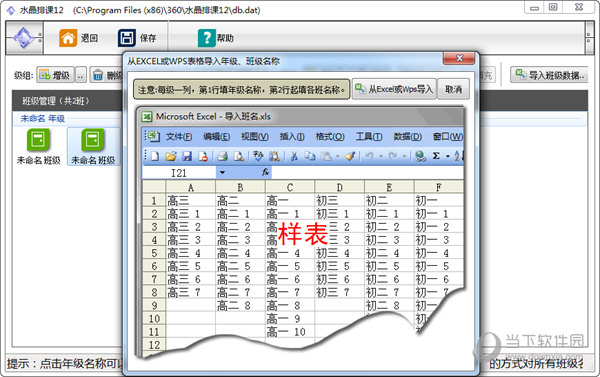Open 帮助 with the question mark icon
The image size is (600, 377).
(x=207, y=38)
